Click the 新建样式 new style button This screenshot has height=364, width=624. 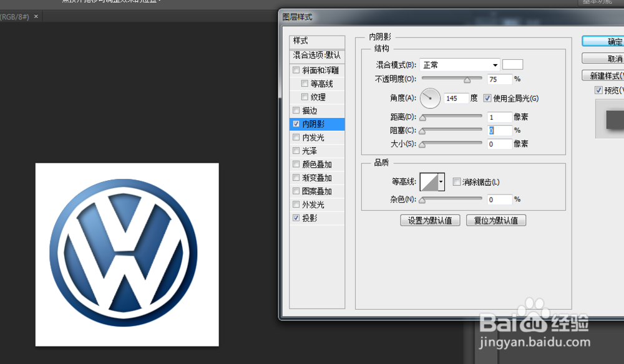603,75
